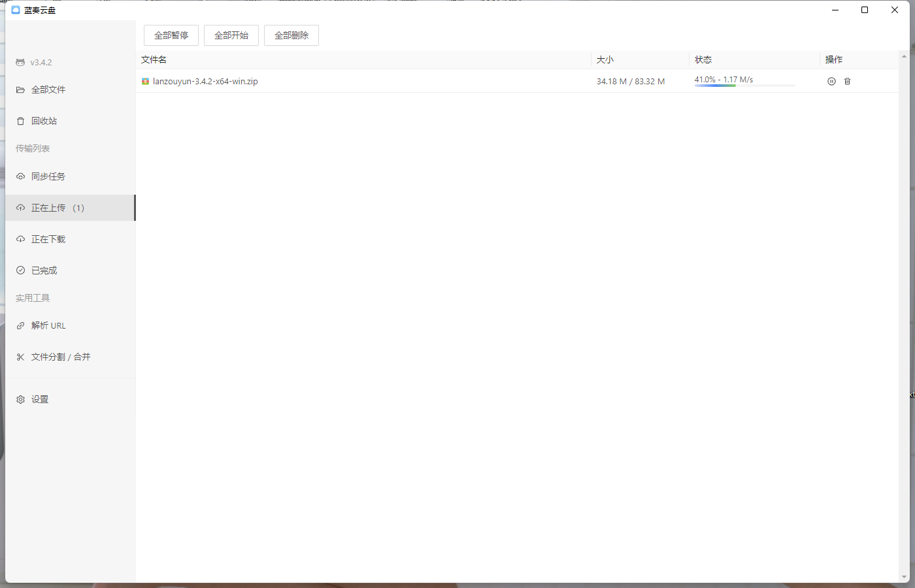Pause the lanzouyun zip upload
Image resolution: width=915 pixels, height=588 pixels.
[831, 81]
